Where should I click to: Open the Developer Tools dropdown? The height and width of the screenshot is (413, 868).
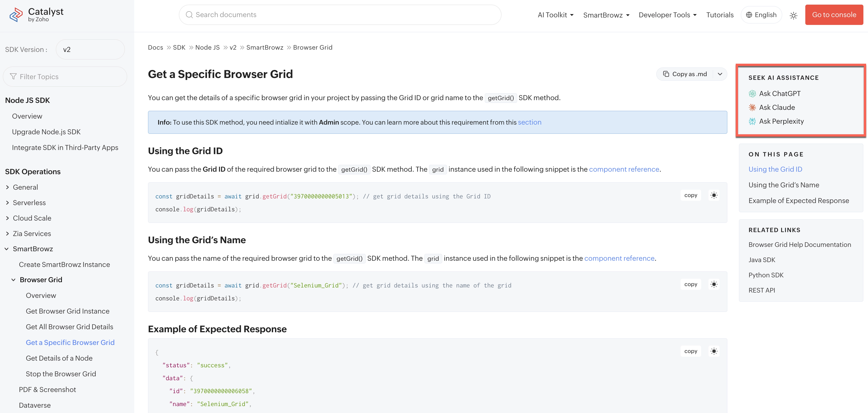[x=667, y=15]
